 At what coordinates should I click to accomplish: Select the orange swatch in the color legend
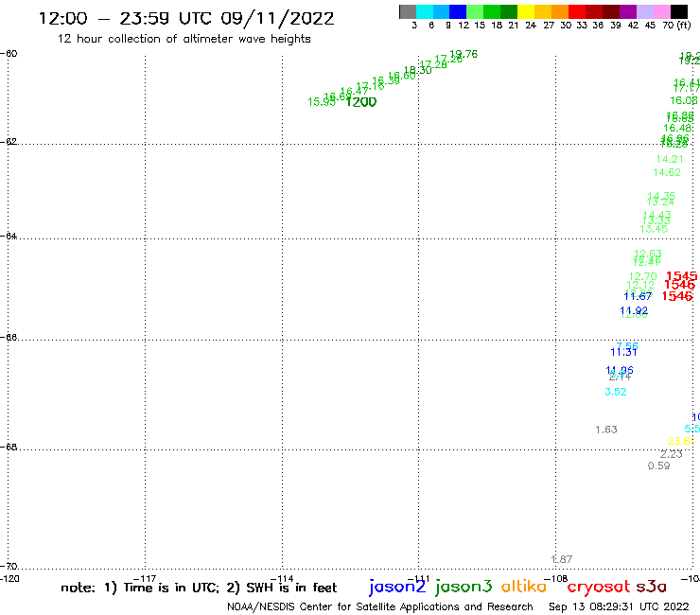point(560,12)
